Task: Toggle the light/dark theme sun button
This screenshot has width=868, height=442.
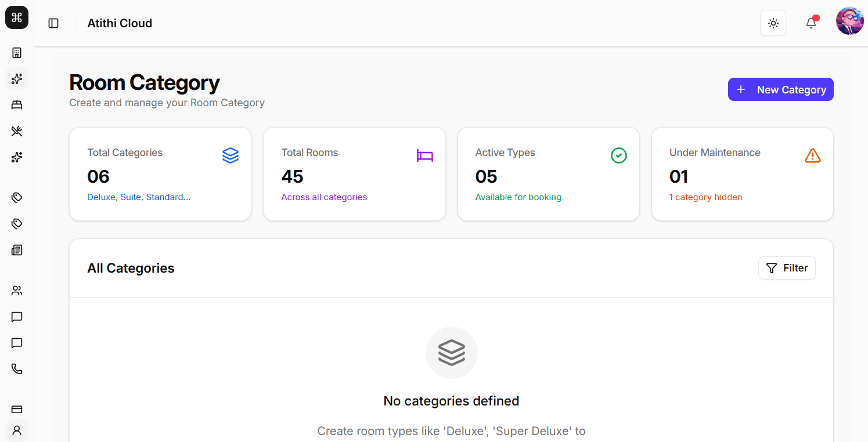Action: [773, 23]
